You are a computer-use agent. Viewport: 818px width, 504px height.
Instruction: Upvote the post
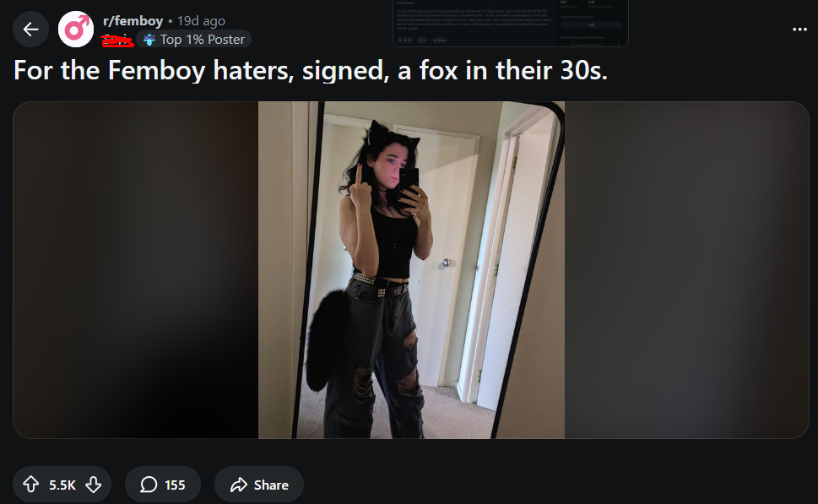tap(30, 485)
